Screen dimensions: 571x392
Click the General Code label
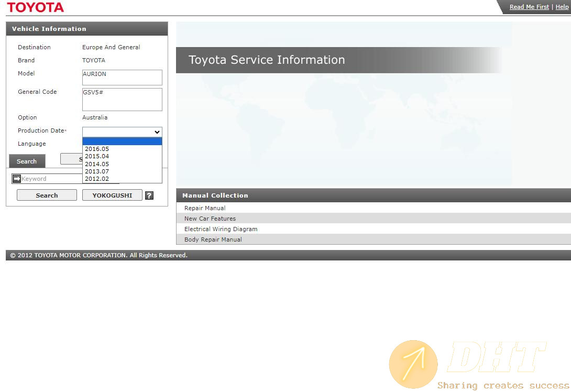pos(37,92)
